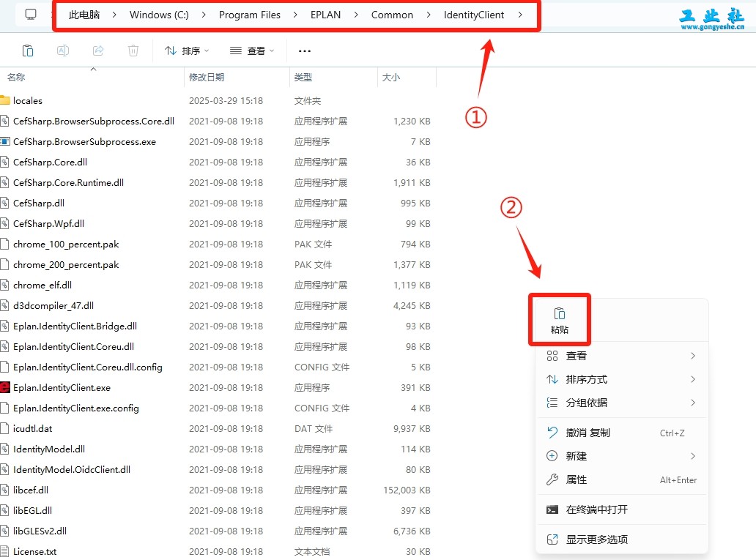Sort by the 大小 column header
756x560 pixels.
click(391, 77)
